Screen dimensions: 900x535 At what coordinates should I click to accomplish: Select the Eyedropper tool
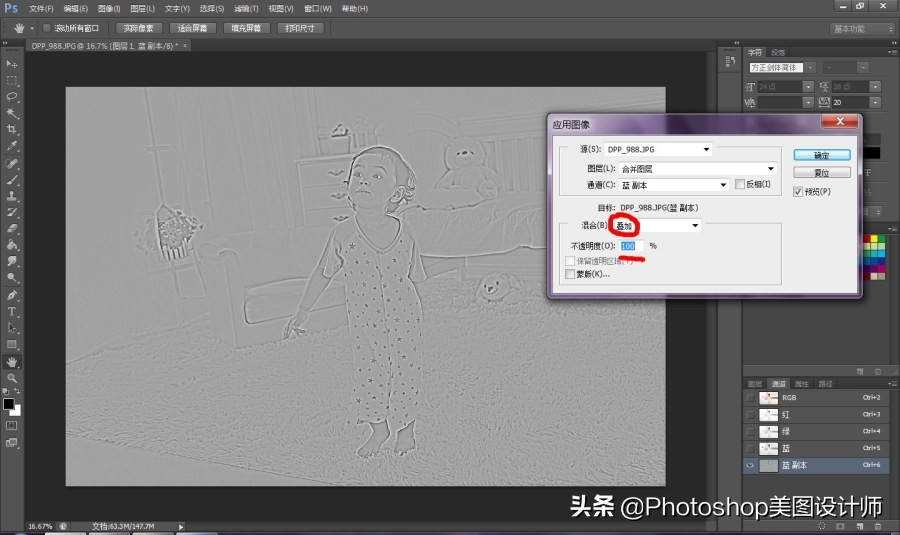[12, 146]
